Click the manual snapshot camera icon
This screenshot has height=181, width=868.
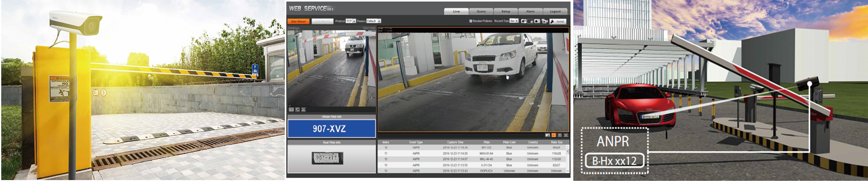pos(537,21)
